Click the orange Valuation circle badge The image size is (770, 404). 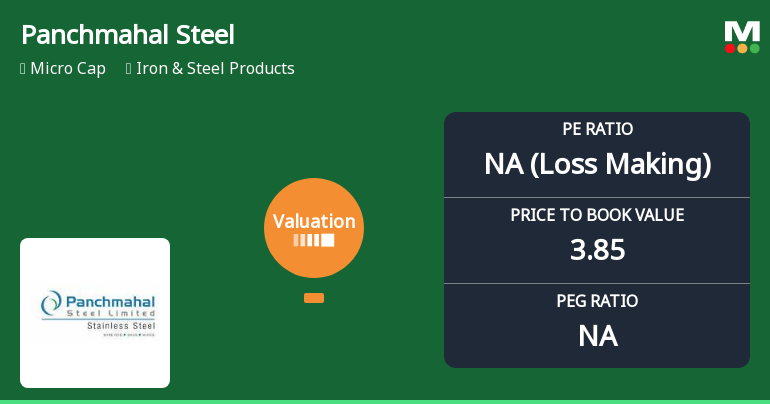tap(313, 228)
